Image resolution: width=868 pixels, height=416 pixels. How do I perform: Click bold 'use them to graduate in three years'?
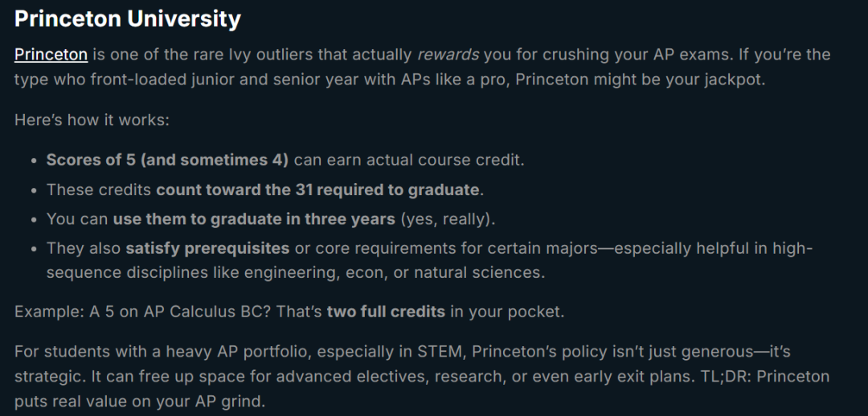pos(254,218)
